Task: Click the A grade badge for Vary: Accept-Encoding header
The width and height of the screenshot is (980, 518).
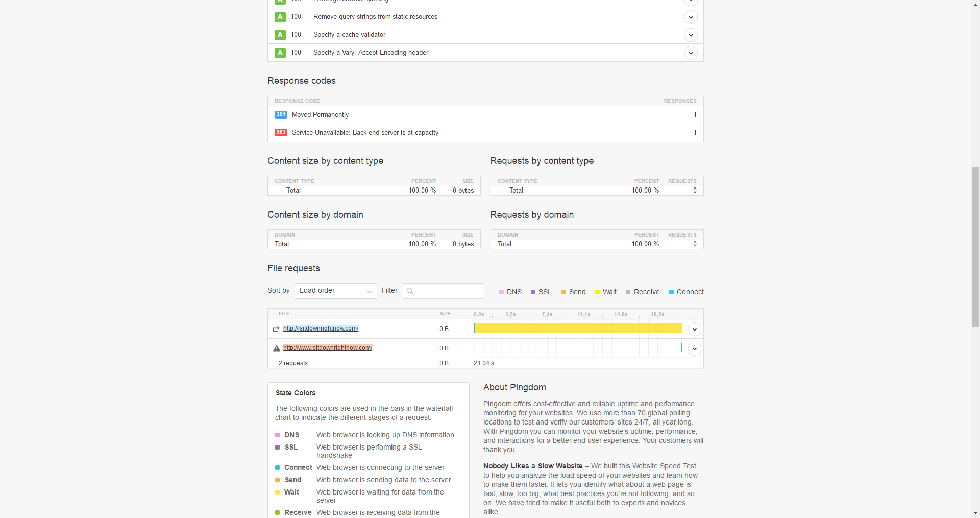Action: (280, 53)
